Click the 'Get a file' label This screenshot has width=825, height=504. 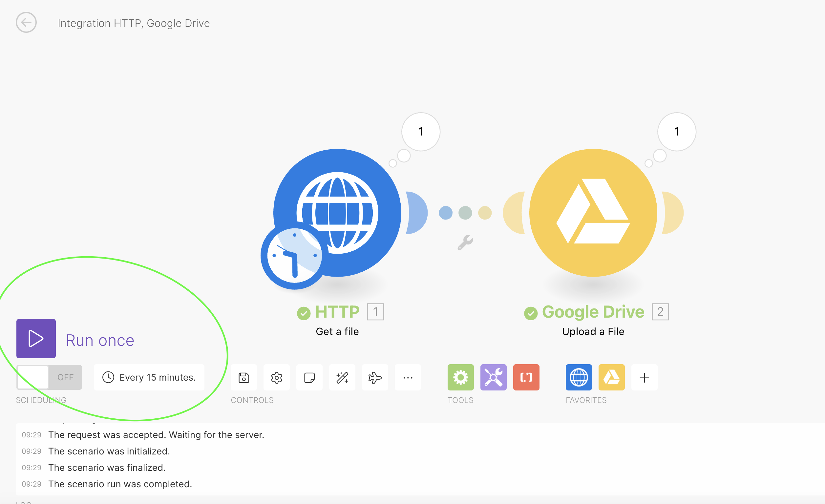click(x=337, y=331)
